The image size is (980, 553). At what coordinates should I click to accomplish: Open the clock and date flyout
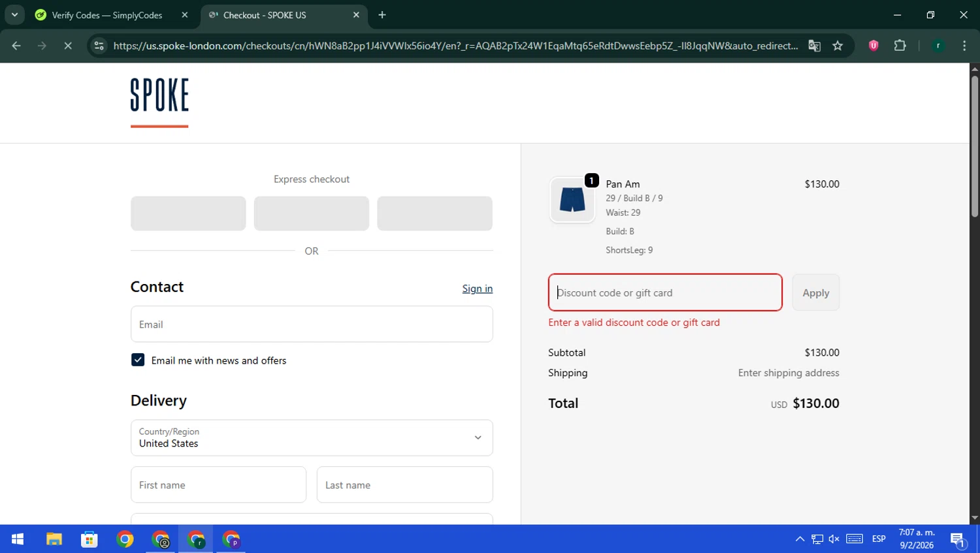(x=917, y=539)
